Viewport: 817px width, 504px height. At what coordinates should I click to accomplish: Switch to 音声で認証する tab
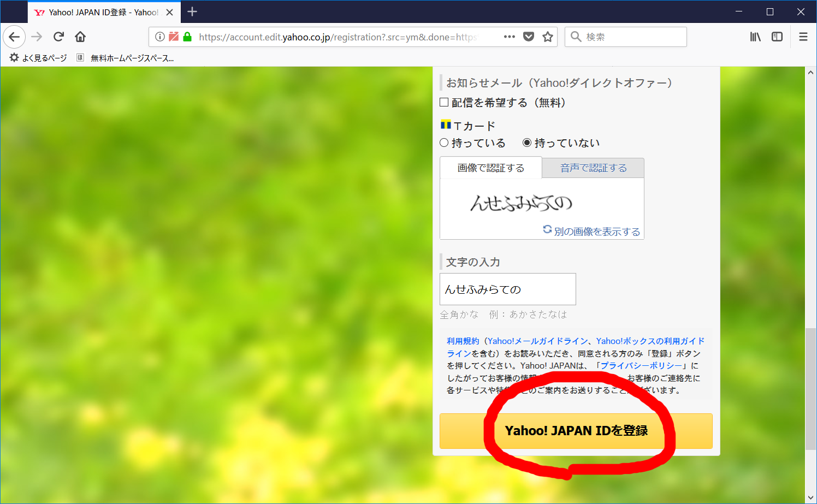[x=594, y=168]
